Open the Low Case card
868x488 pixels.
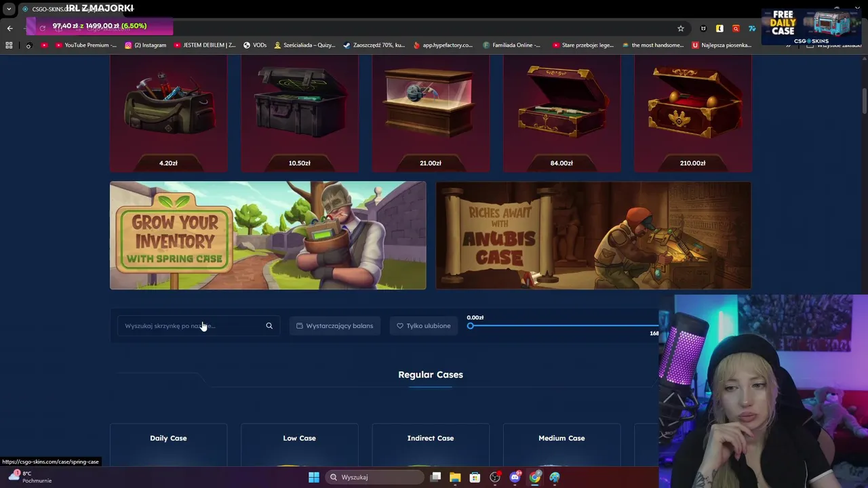click(x=299, y=446)
